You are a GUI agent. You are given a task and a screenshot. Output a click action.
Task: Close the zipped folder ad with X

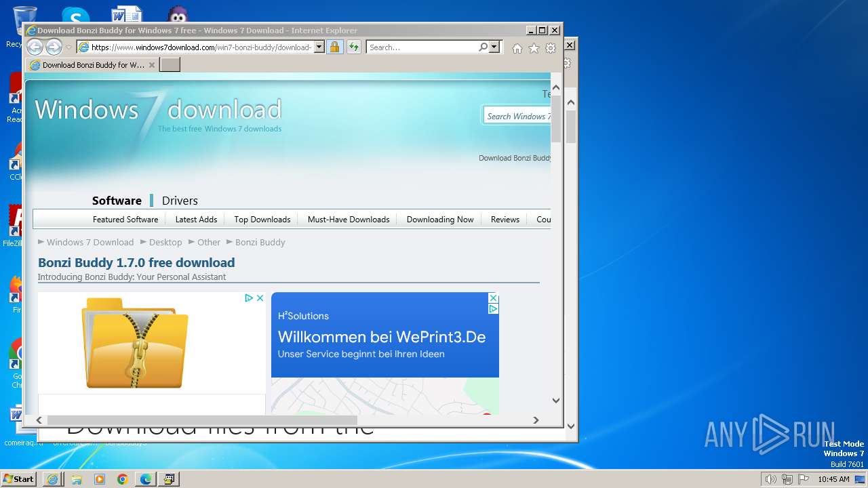point(260,298)
